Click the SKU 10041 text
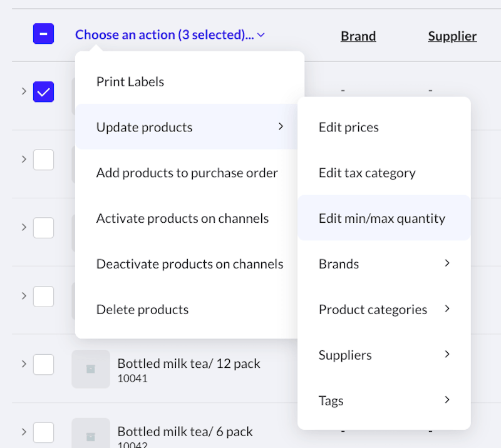Screen dimensions: 501x448 [x=132, y=379]
